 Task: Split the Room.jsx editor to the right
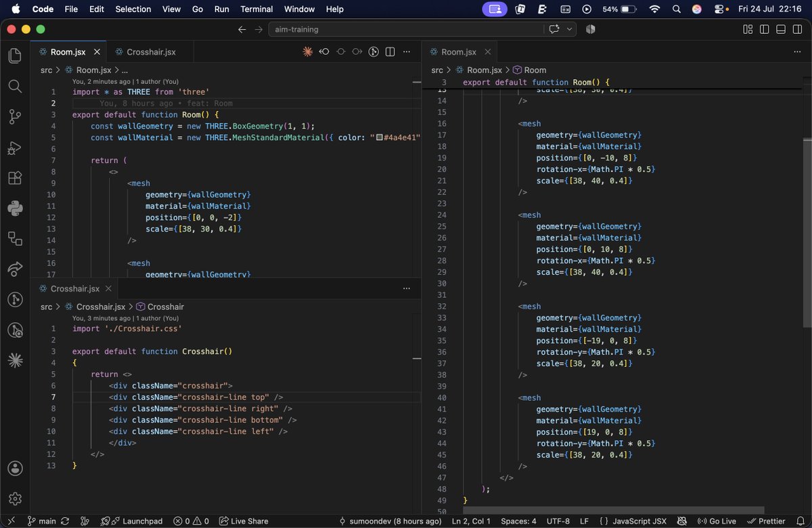click(390, 51)
